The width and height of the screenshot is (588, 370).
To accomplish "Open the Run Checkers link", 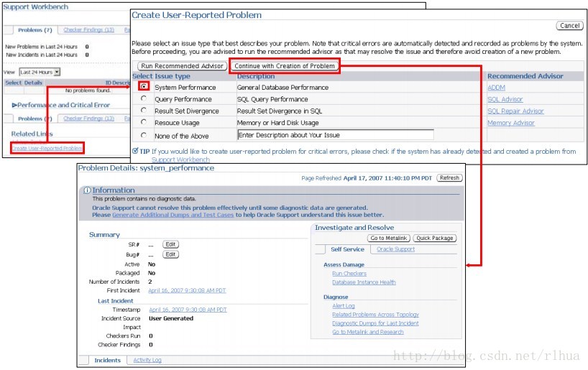I will (x=349, y=274).
